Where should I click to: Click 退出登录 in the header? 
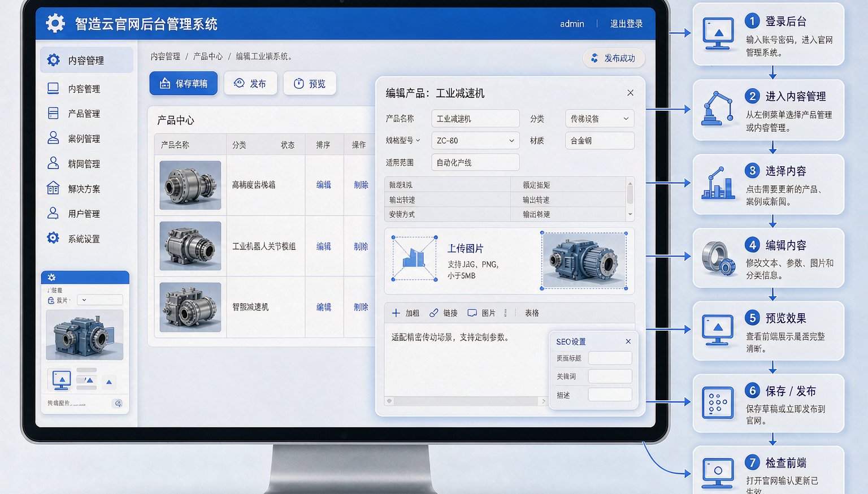[x=626, y=24]
